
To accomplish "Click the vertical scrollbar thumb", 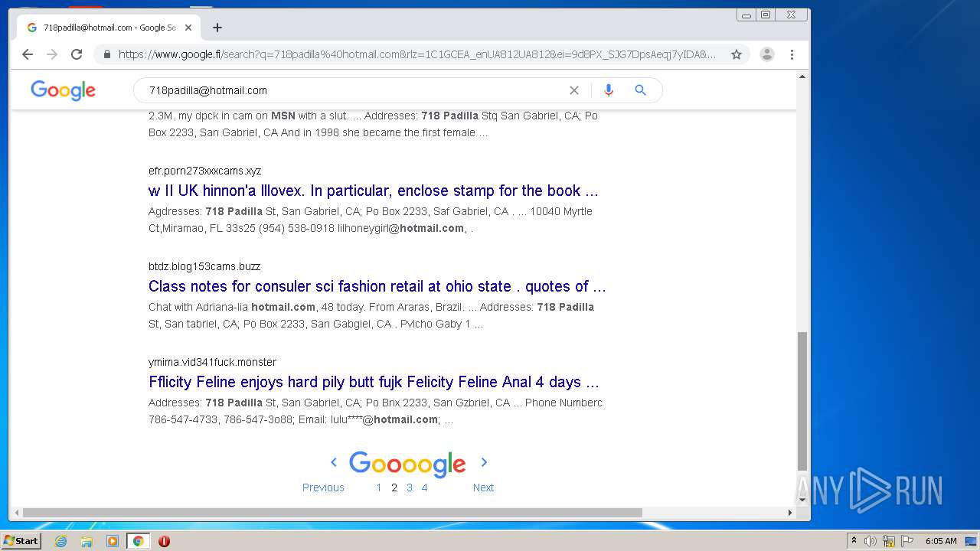I will (802, 401).
